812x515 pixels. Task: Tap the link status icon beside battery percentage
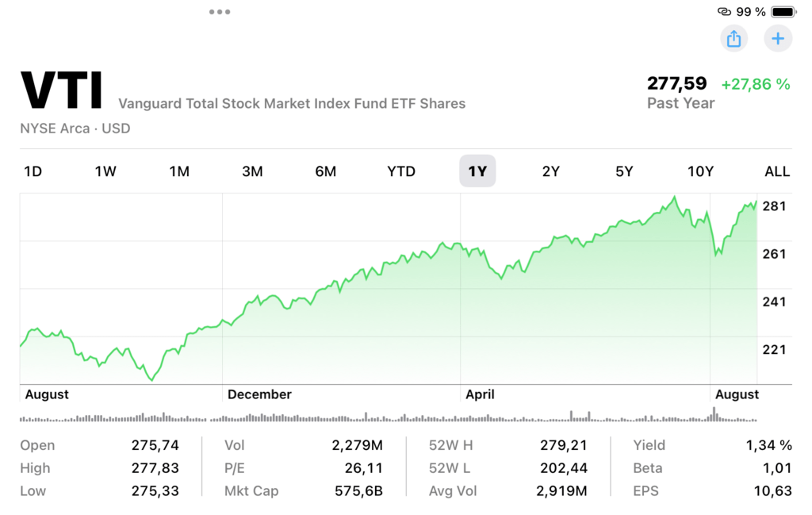[x=723, y=12]
